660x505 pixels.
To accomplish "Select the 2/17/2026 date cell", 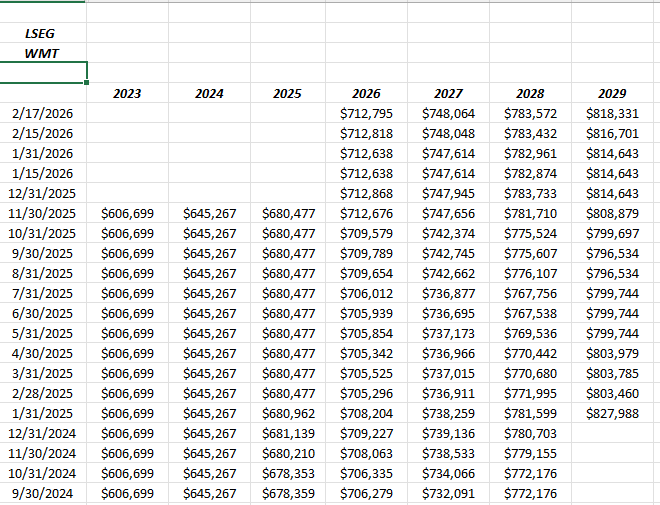I will 47,114.
